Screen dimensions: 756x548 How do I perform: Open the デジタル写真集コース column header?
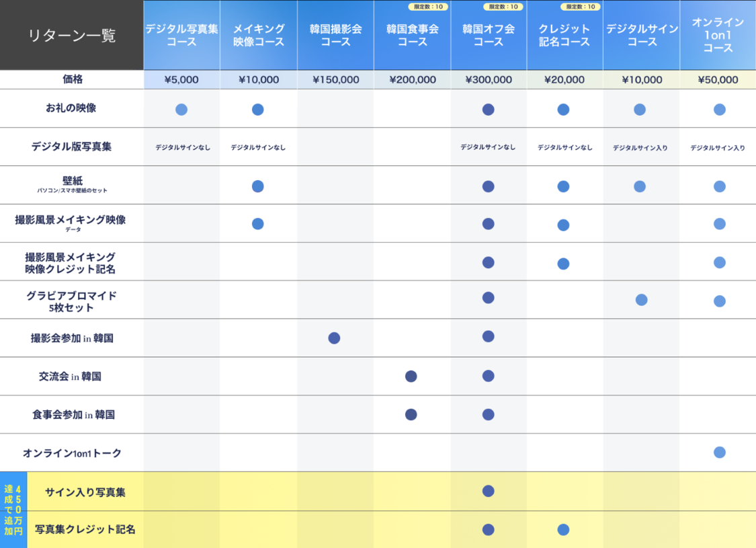point(181,35)
